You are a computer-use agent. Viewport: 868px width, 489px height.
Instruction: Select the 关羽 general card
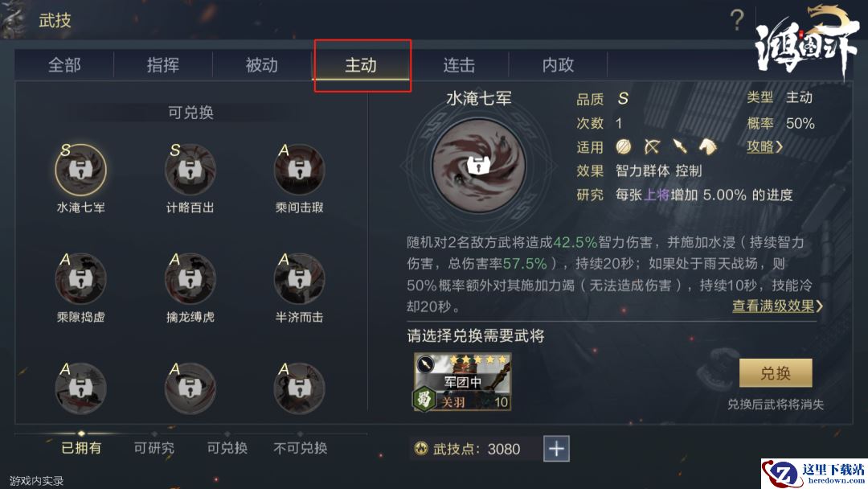462,382
